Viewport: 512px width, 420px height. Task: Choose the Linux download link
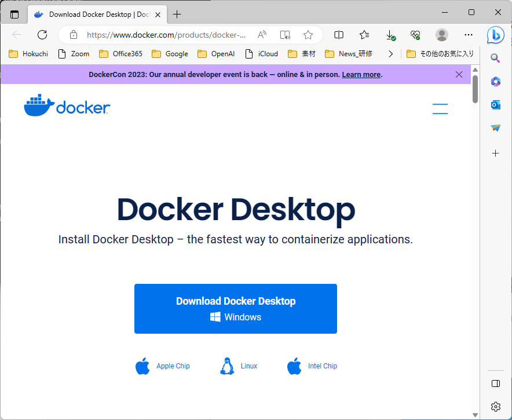click(239, 366)
